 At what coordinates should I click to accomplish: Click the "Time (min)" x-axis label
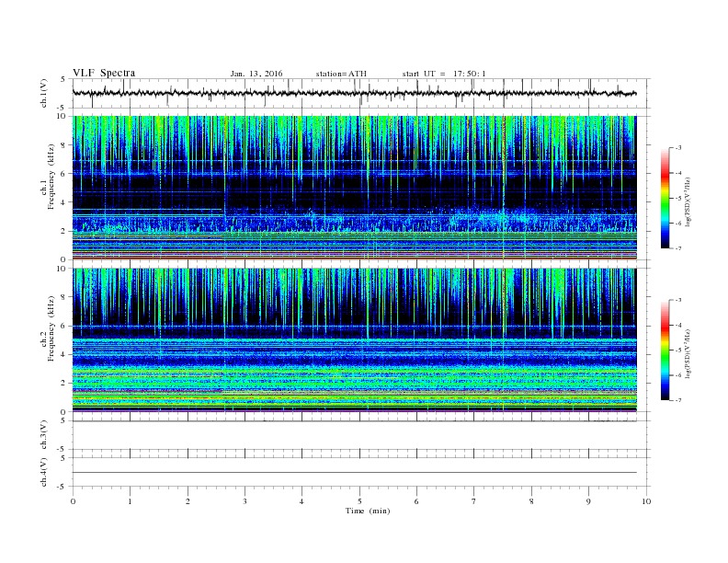pos(368,511)
